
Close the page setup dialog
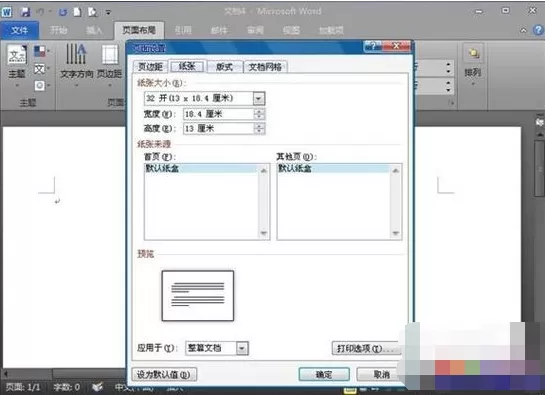coord(396,46)
